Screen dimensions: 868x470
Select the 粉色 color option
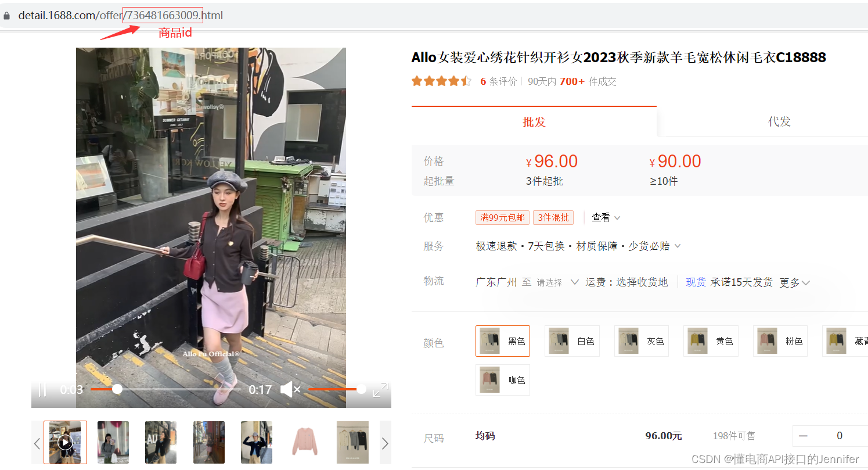point(780,341)
